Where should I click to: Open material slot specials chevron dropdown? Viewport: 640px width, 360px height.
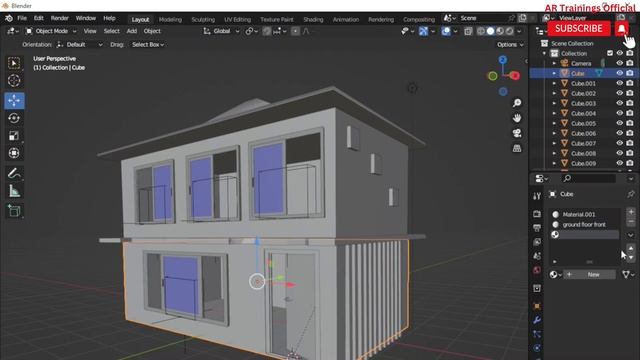tap(631, 235)
